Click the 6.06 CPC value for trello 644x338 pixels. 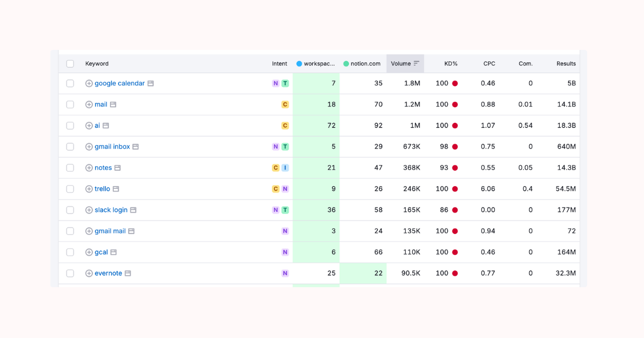[488, 189]
